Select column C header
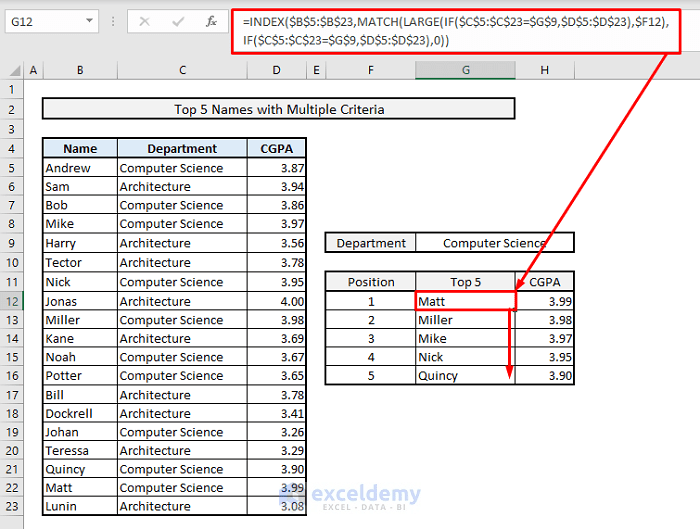This screenshot has height=529, width=700. 182,70
